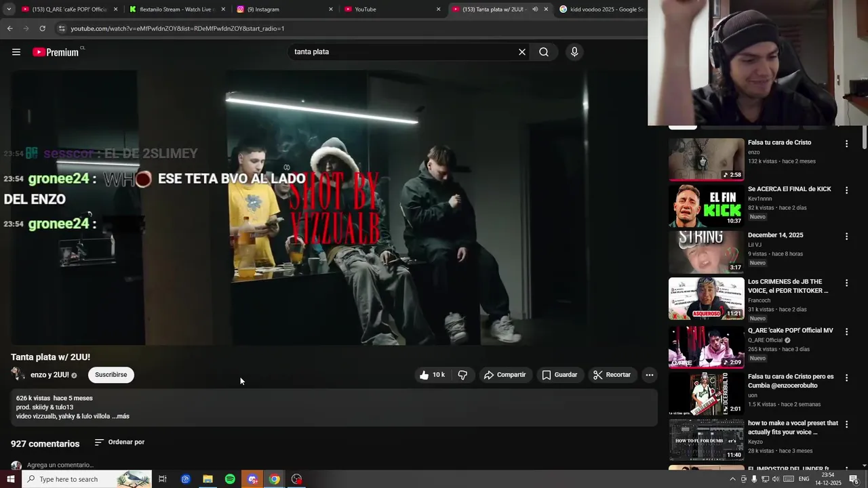Clear the search text with the X
Screen dimensions: 868x488
pyautogui.click(x=522, y=52)
